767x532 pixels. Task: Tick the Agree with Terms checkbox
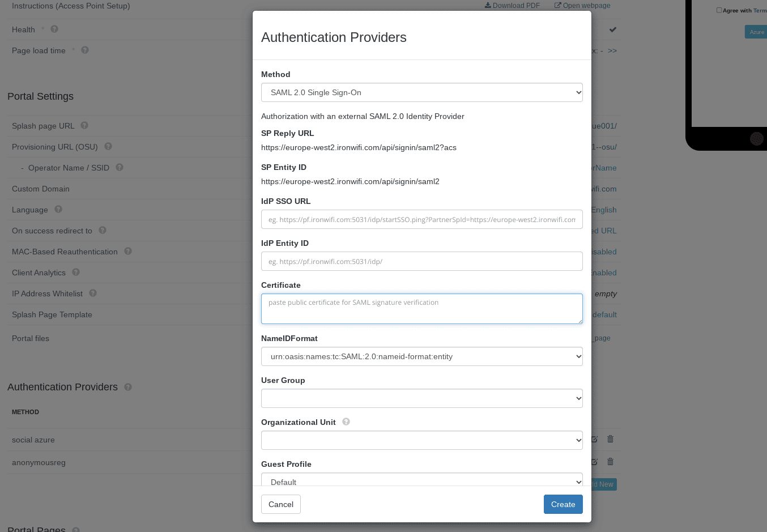point(719,10)
